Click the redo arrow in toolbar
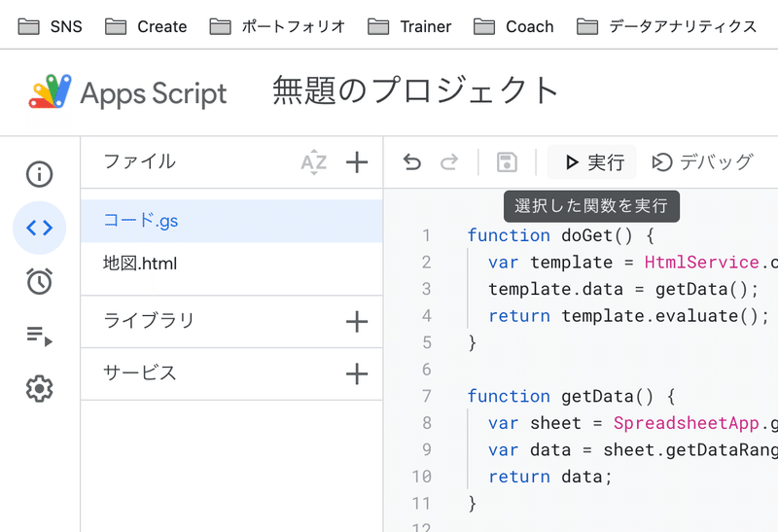This screenshot has width=778, height=532. coord(448,162)
